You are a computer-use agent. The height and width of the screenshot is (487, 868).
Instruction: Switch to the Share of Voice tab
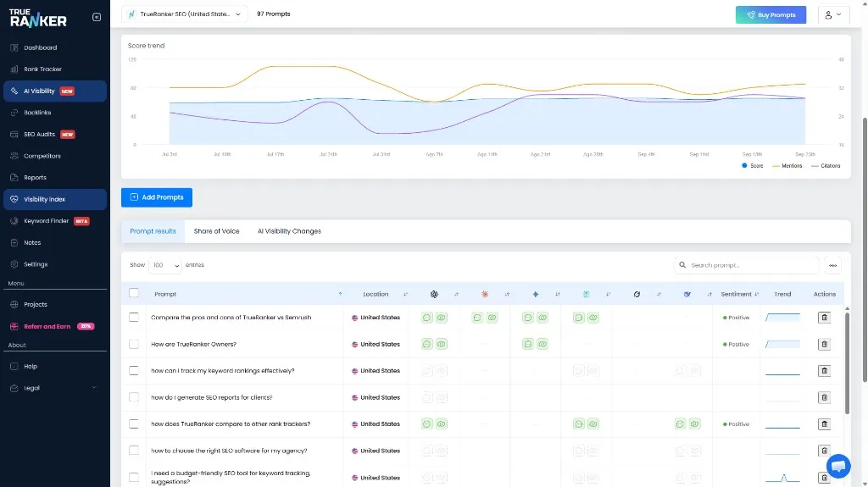click(x=216, y=231)
